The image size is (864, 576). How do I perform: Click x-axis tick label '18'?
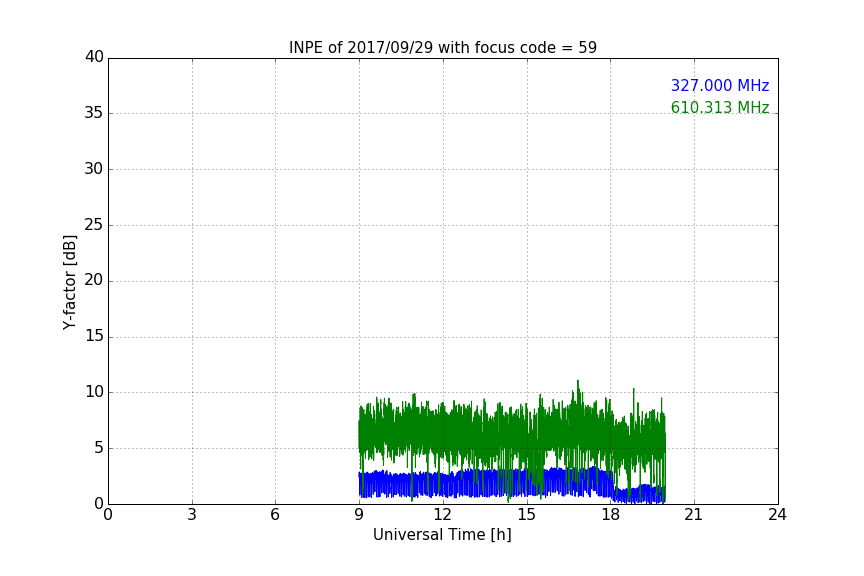(611, 515)
